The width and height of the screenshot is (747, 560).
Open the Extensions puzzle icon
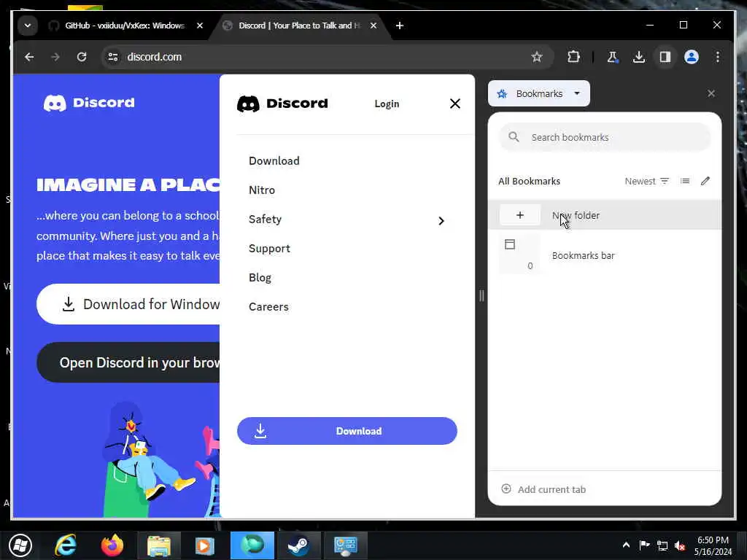pyautogui.click(x=573, y=57)
